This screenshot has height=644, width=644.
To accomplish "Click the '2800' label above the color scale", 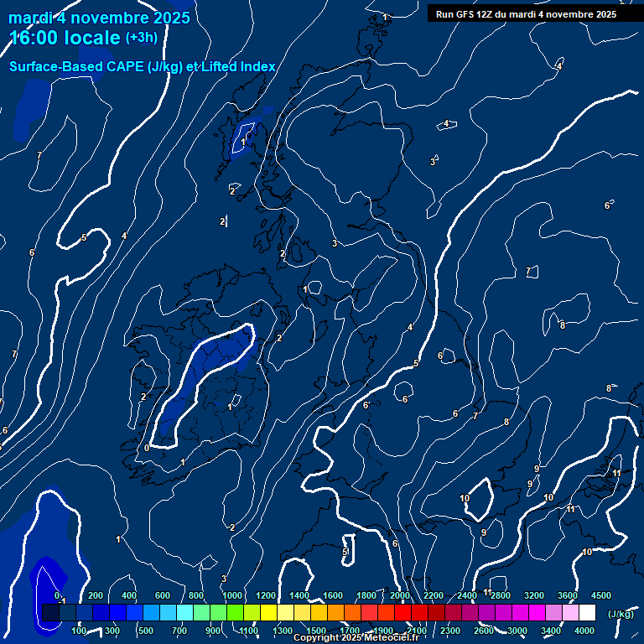I will [501, 595].
